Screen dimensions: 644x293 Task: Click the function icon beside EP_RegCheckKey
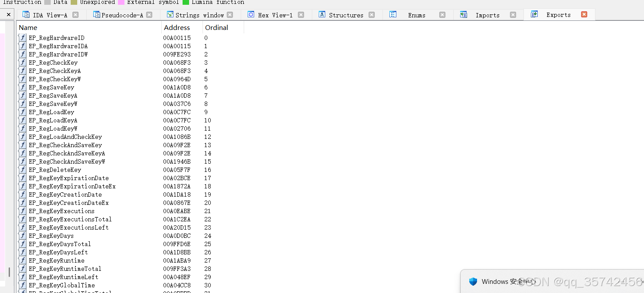click(x=22, y=63)
